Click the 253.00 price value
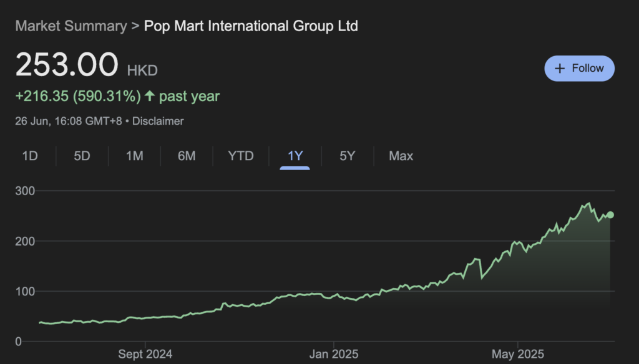This screenshot has width=639, height=364. (x=67, y=65)
